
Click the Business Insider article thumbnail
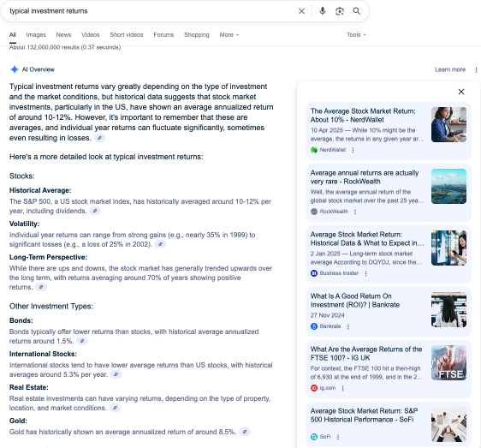(448, 248)
